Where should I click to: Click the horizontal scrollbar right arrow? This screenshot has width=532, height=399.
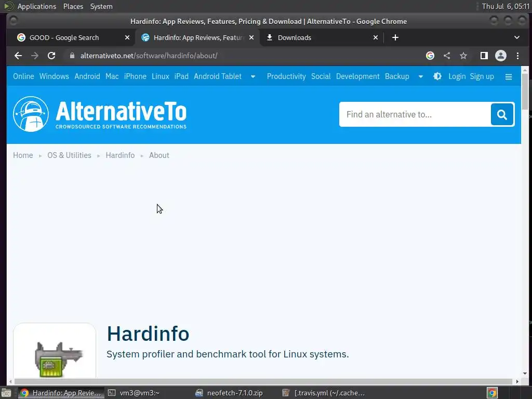[x=517, y=381]
